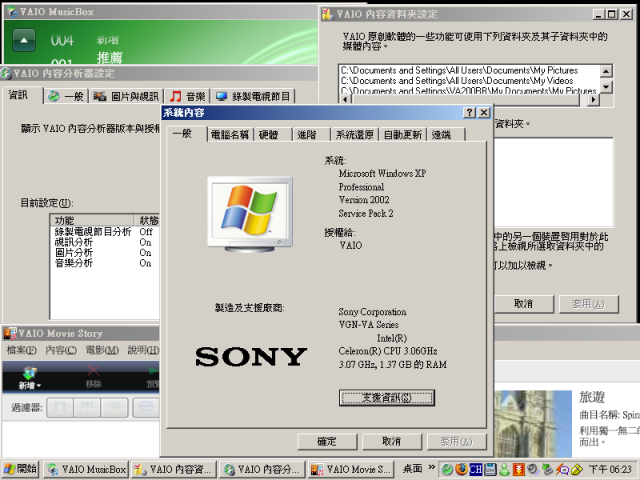Switch to VAIO Movie S... taskbar button
640x480 pixels.
351,469
